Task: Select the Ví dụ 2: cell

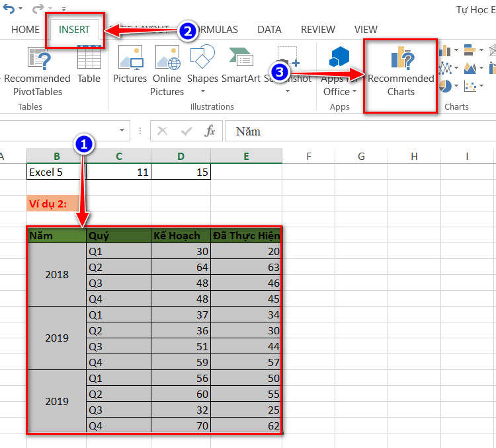Action: (x=56, y=204)
